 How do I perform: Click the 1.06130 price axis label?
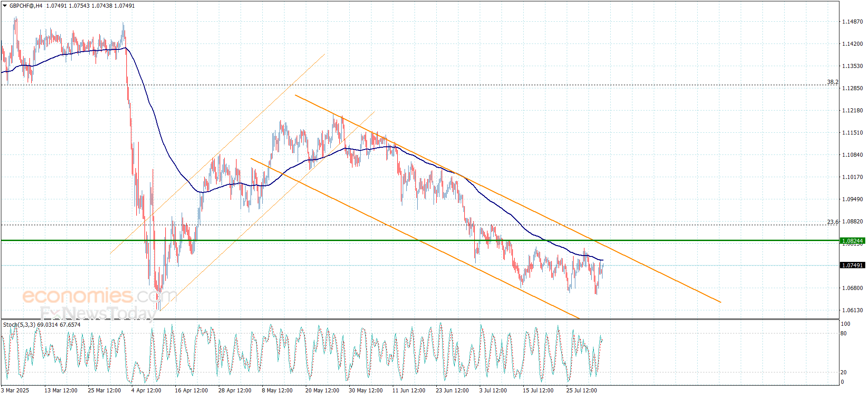click(x=852, y=310)
